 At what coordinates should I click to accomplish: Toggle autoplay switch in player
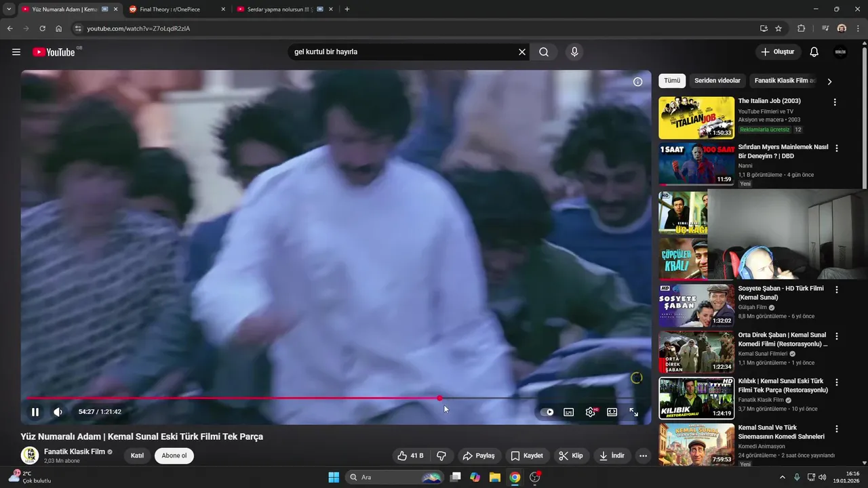tap(547, 412)
